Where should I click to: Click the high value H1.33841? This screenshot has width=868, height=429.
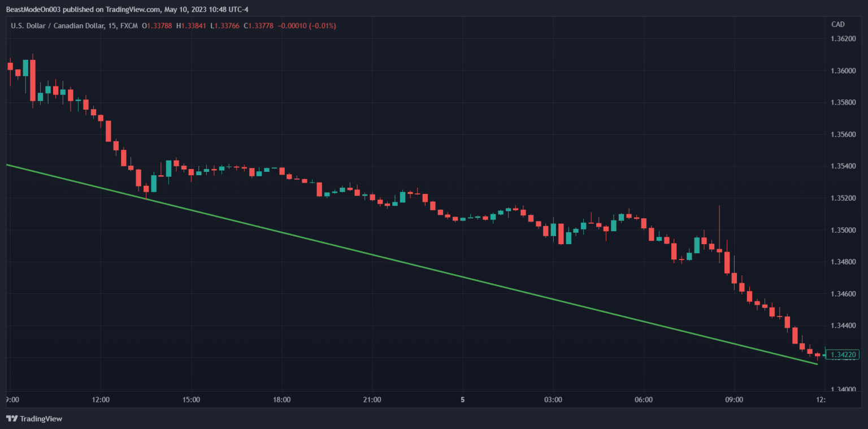point(191,25)
